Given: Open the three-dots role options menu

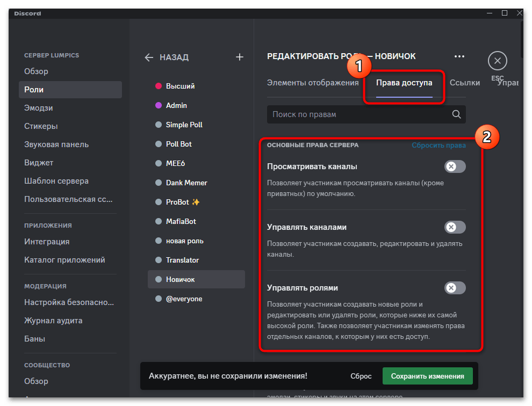Looking at the screenshot, I should point(459,56).
